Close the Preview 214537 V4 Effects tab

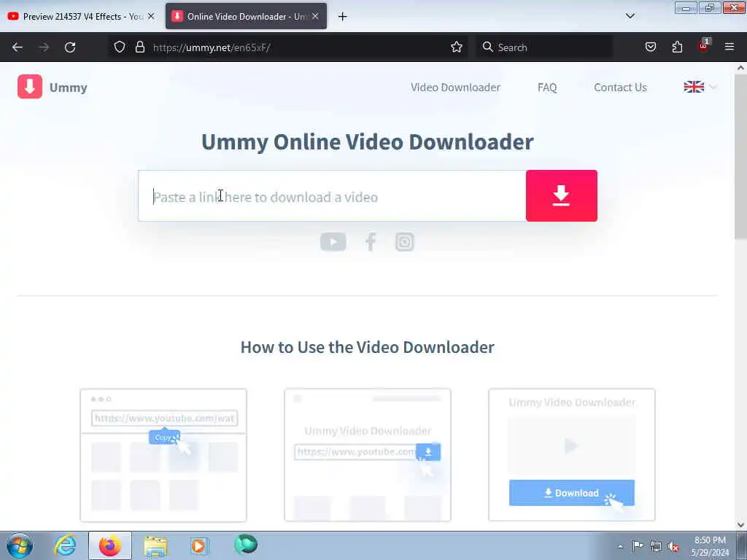[151, 16]
